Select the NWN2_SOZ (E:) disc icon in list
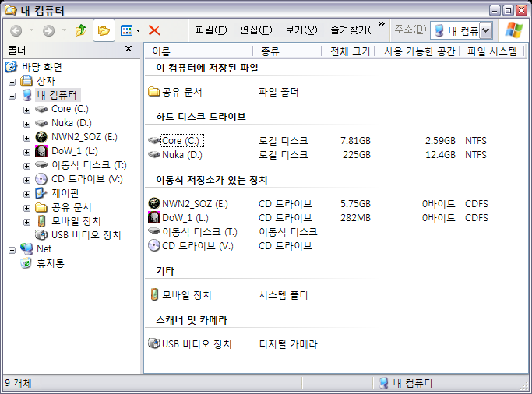The width and height of the screenshot is (532, 394). pyautogui.click(x=154, y=204)
